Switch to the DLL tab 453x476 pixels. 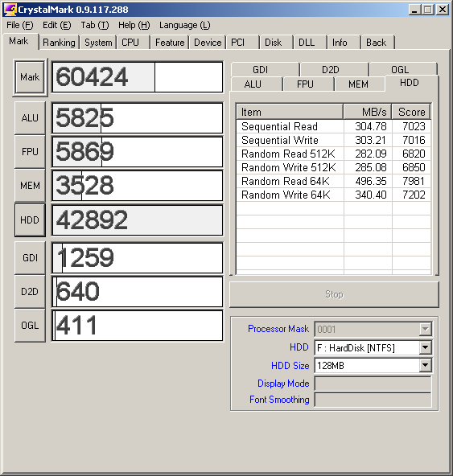pyautogui.click(x=311, y=43)
